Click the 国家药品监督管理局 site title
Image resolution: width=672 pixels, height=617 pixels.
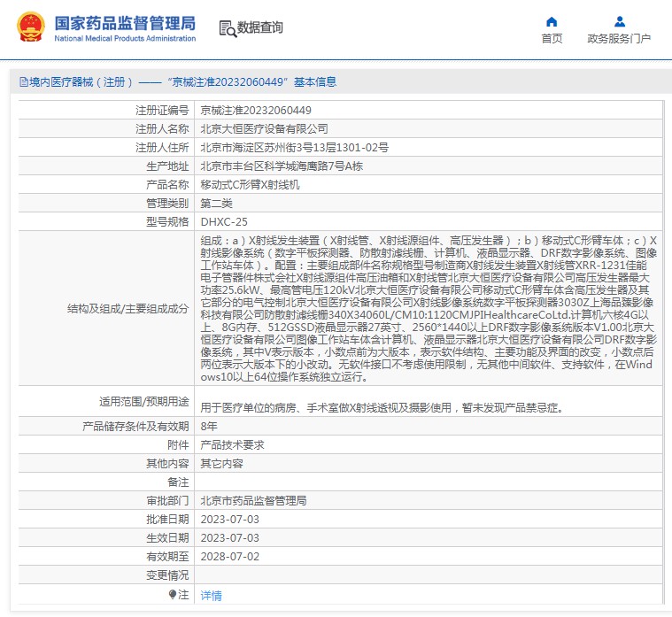click(125, 22)
